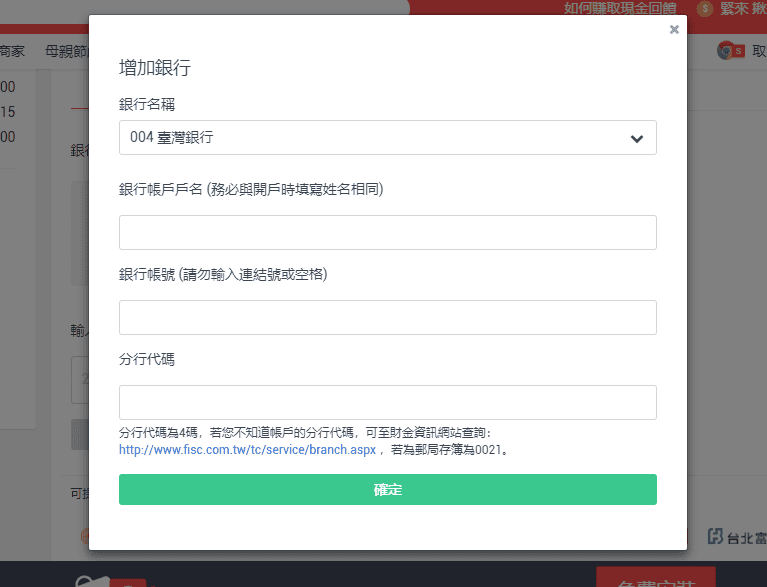Viewport: 767px width, 587px height.
Task: Click the 銀行名稱 field label
Action: click(147, 104)
